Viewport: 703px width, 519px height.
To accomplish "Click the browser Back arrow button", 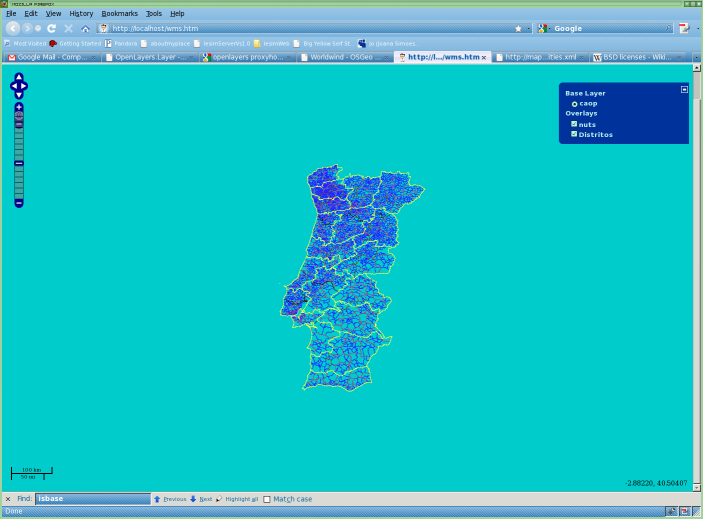I will [14, 28].
